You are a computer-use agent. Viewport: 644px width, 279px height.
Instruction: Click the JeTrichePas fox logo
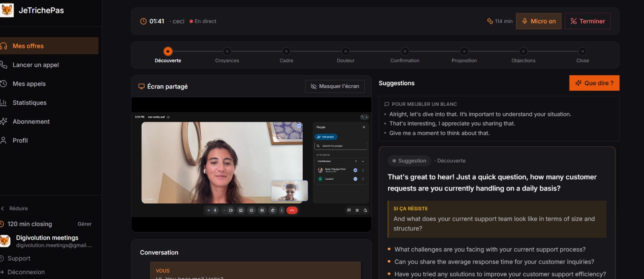pyautogui.click(x=7, y=10)
